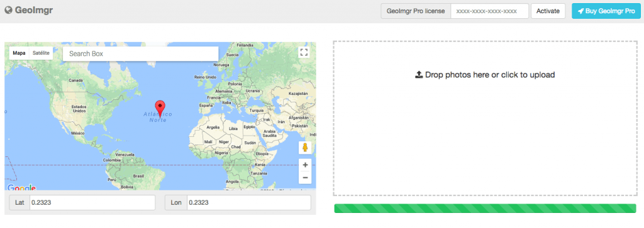Click Finlandia on the map
This screenshot has height=228, width=644.
click(245, 45)
